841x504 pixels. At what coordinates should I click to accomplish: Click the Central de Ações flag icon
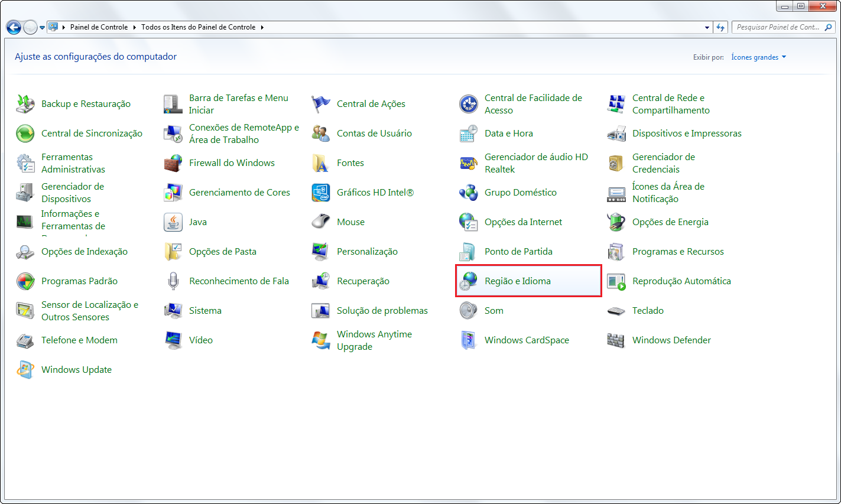pyautogui.click(x=320, y=104)
